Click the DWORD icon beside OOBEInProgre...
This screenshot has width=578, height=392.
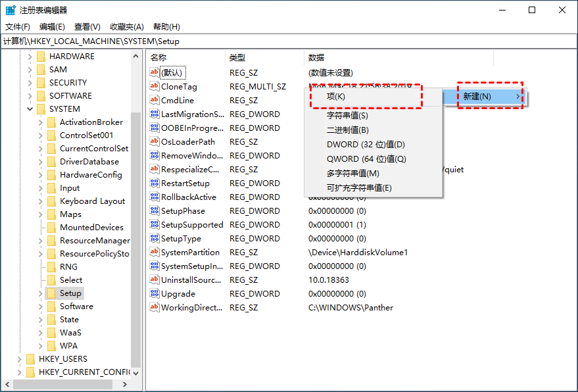[154, 128]
